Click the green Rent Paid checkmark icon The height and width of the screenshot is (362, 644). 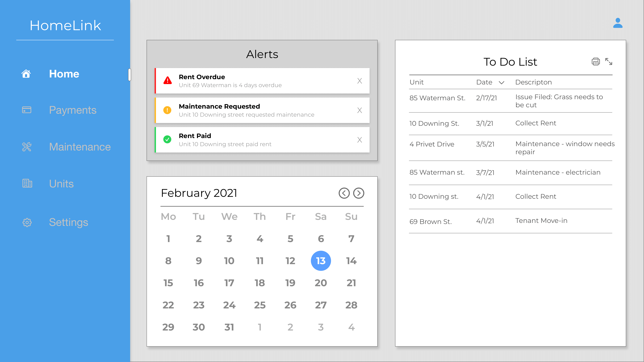coord(167,139)
